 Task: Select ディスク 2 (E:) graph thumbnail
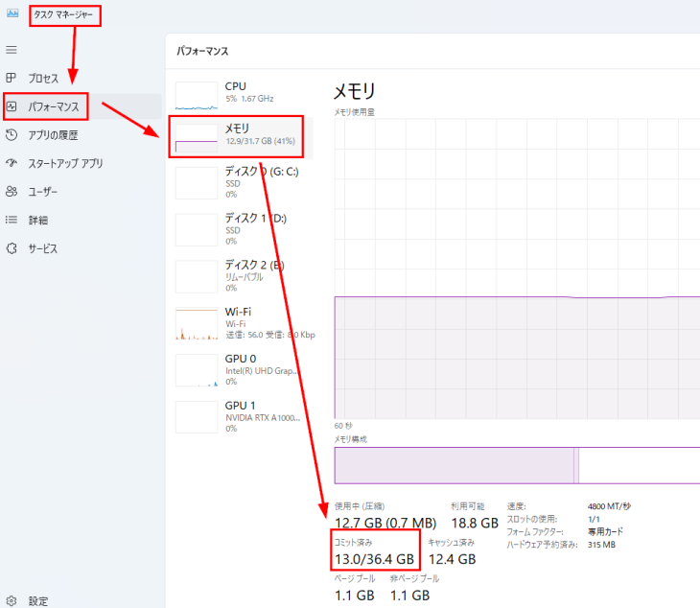197,277
